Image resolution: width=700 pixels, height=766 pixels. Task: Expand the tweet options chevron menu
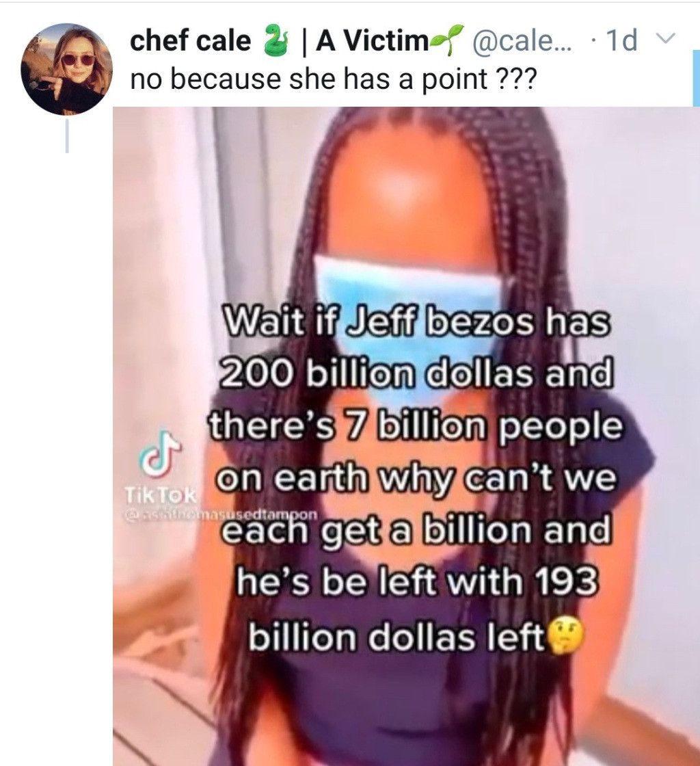coord(667,38)
